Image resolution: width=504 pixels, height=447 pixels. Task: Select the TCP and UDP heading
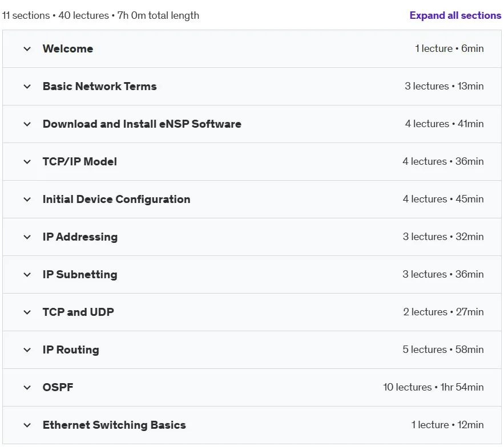78,312
